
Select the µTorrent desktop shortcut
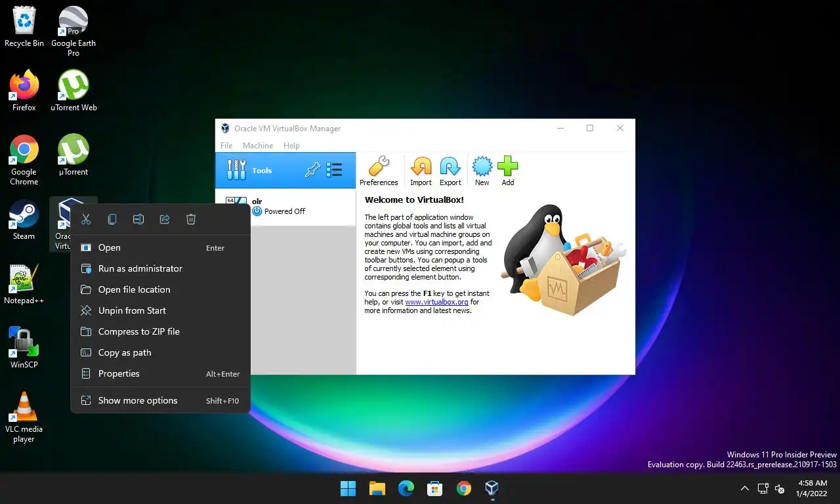[x=73, y=155]
